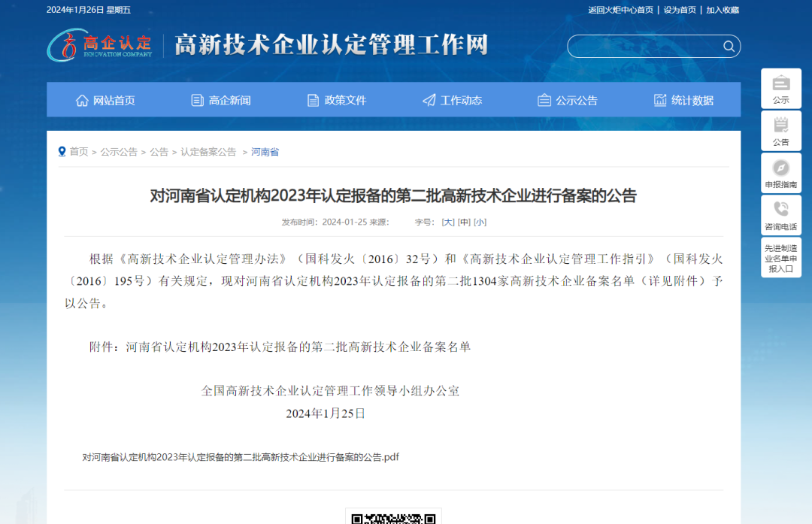The width and height of the screenshot is (812, 524).
Task: Click 认定备案公告 in the breadcrumb
Action: point(208,152)
